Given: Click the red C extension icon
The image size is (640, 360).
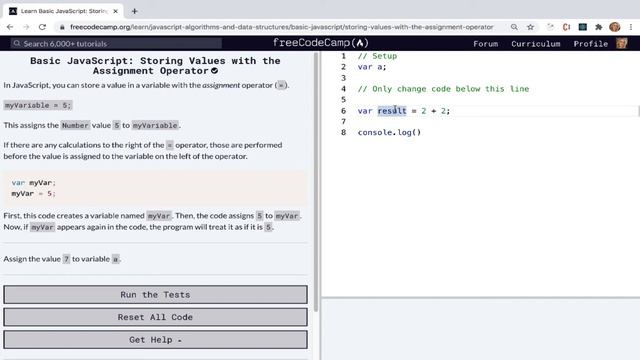Looking at the screenshot, I should [x=566, y=27].
